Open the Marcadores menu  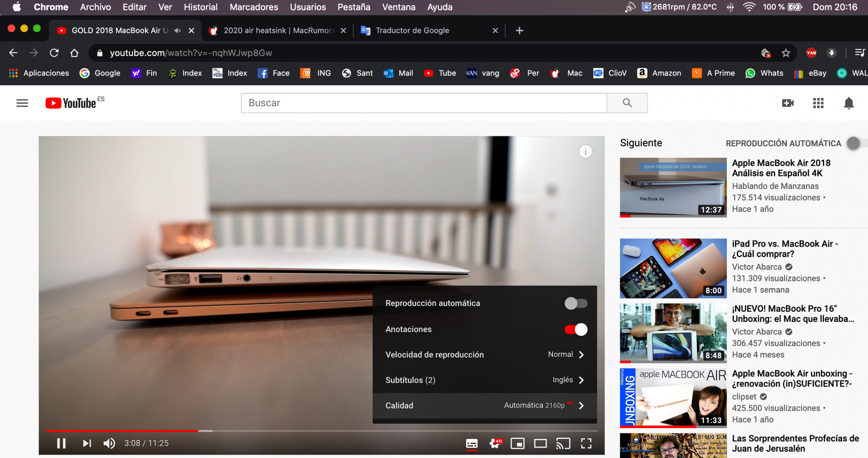point(254,7)
